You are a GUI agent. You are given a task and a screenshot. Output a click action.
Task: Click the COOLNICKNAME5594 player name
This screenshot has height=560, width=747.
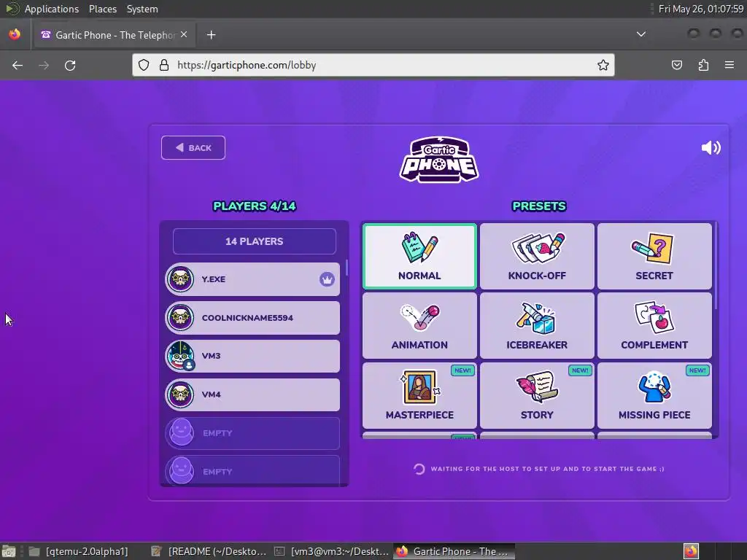point(247,318)
